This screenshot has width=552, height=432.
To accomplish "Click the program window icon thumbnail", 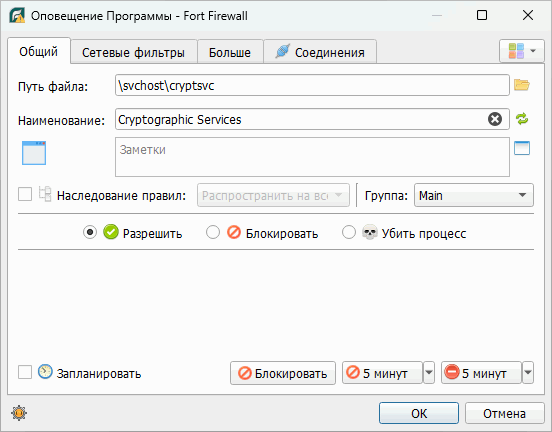I will click(x=34, y=153).
